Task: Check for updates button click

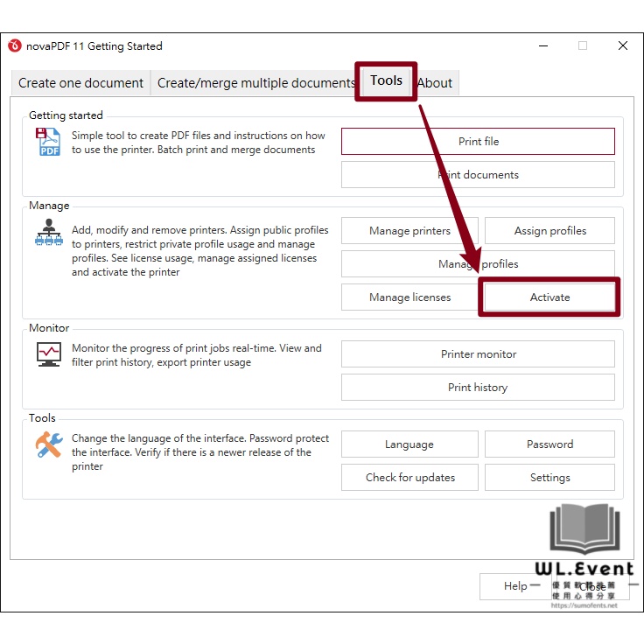Action: (x=409, y=478)
